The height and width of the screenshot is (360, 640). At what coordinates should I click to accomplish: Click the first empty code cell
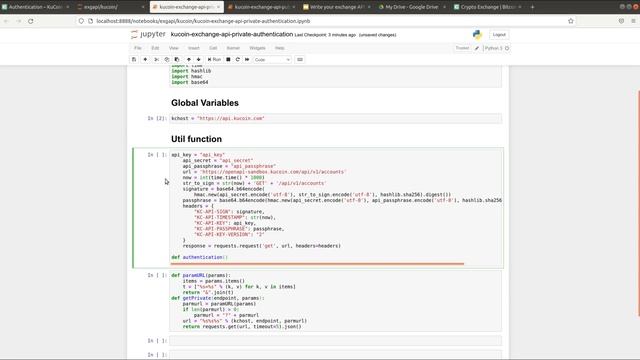coord(336,340)
